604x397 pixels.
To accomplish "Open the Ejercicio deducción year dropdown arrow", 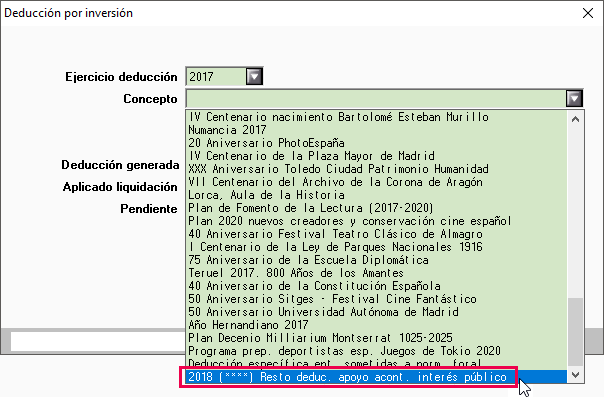I will tap(254, 76).
